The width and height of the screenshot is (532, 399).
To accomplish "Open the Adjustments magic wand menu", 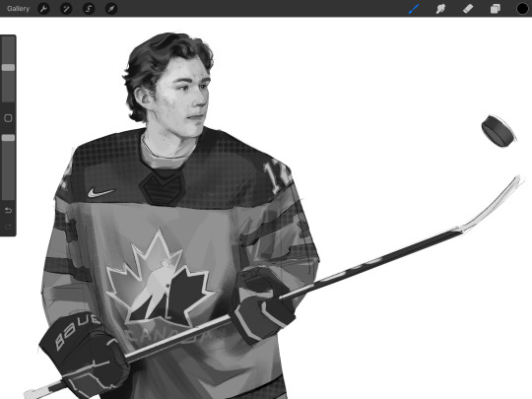I will [66, 9].
